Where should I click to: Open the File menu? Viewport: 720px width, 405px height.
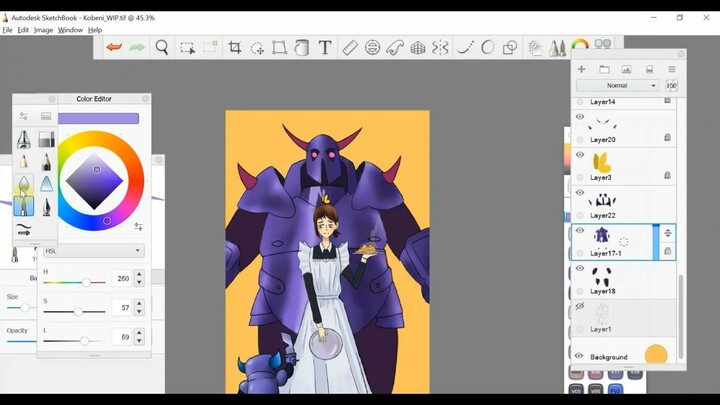[7, 30]
